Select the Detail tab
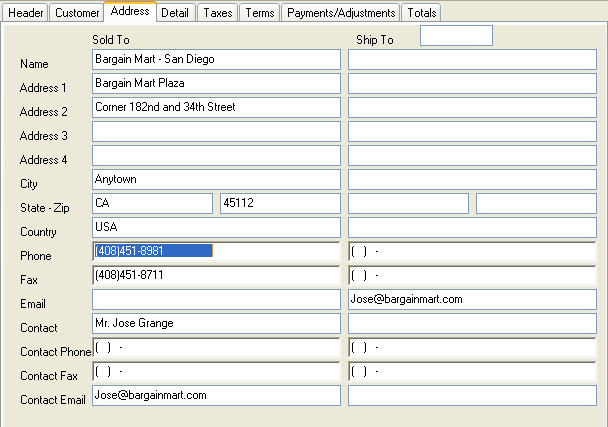608x427 pixels. pos(175,13)
